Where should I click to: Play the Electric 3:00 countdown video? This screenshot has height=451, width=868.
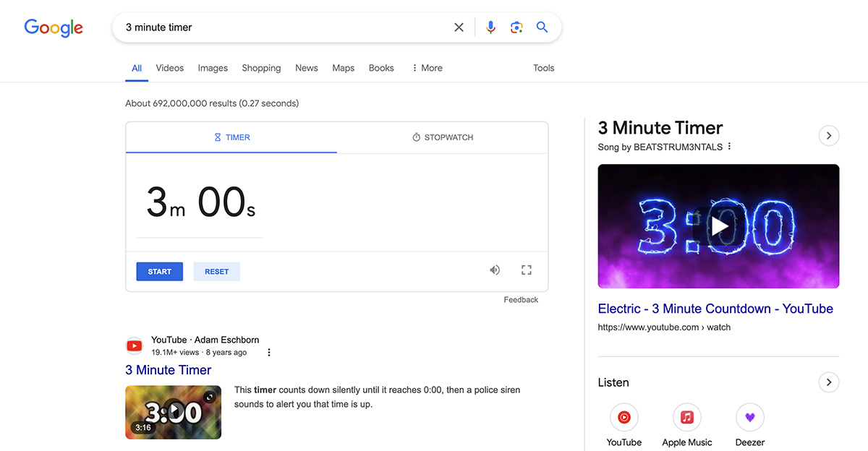tap(718, 226)
